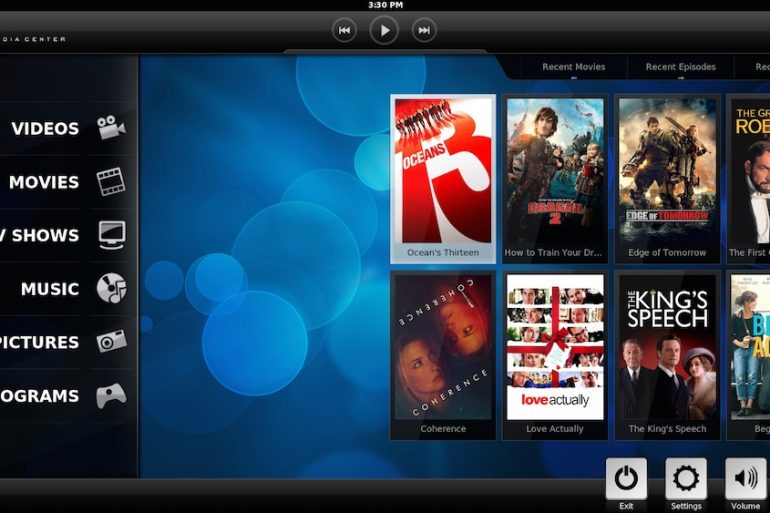Switch to the Recent Episodes tab
The image size is (770, 513).
click(x=680, y=67)
